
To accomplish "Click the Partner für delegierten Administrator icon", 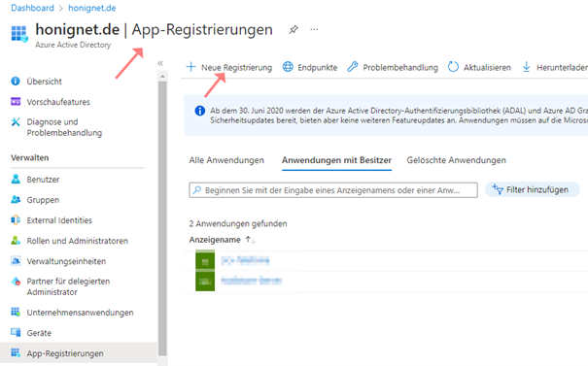I will pos(16,281).
